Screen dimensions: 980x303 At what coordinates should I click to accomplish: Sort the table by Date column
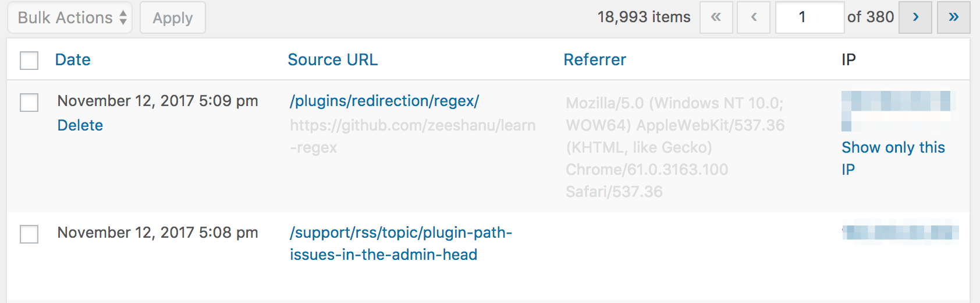[73, 59]
